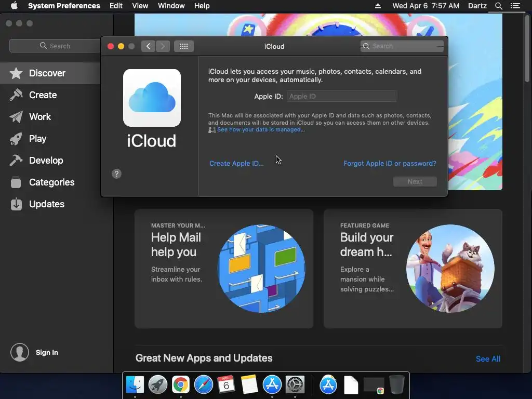The image size is (532, 399).
Task: Go forward in System Preferences
Action: pyautogui.click(x=163, y=46)
